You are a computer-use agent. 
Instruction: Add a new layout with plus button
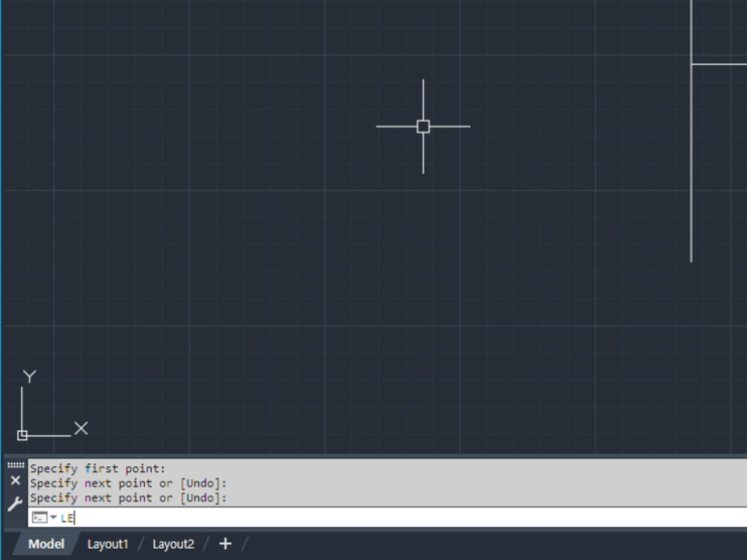coord(225,543)
